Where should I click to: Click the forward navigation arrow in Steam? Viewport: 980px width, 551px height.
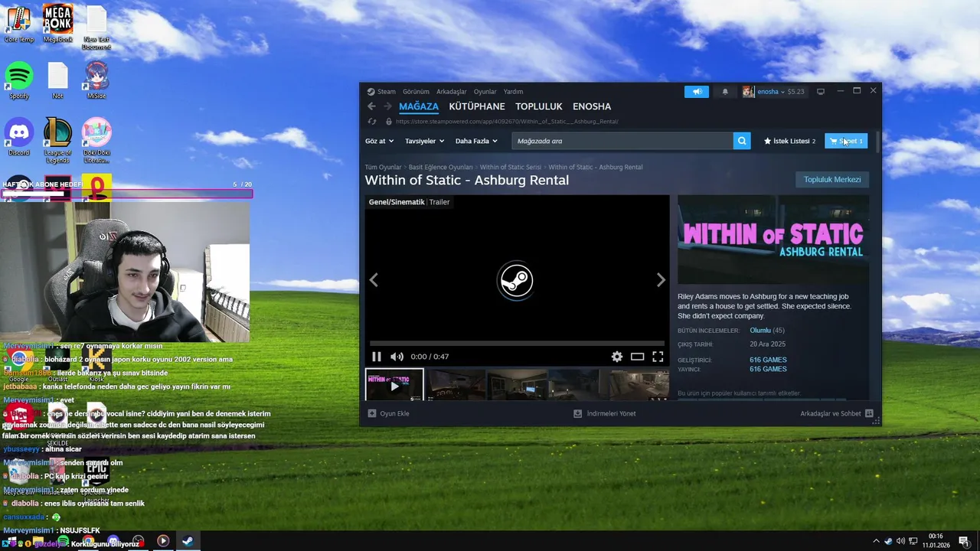tap(387, 106)
